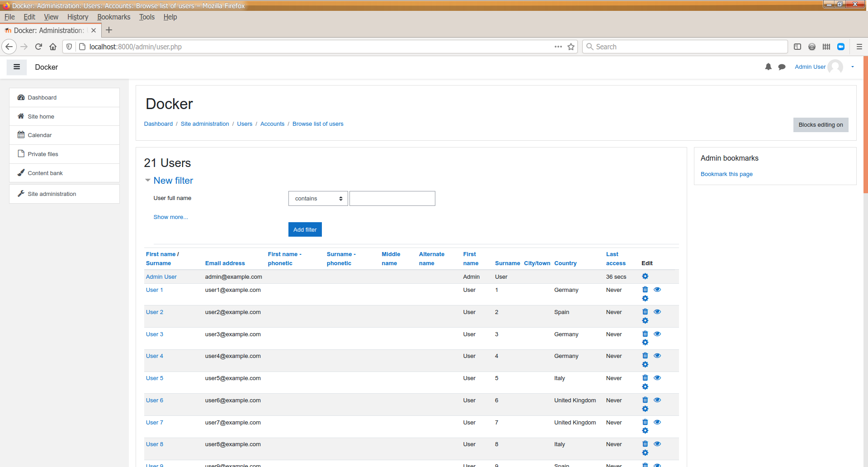Collapse the New filter section
Viewport: 868px width, 467px height.
(147, 181)
